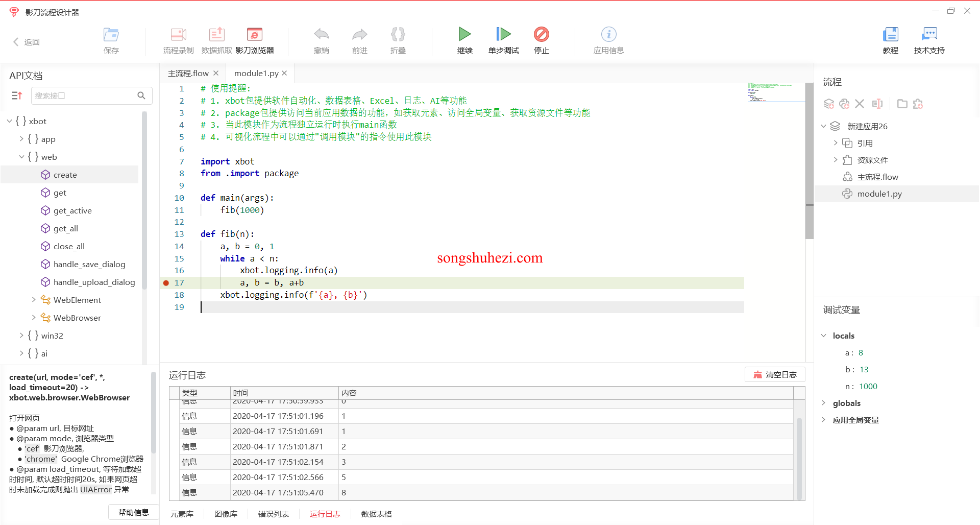Viewport: 980px width, 525px height.
Task: Click the code editor vertical scrollbar
Action: tap(810, 160)
